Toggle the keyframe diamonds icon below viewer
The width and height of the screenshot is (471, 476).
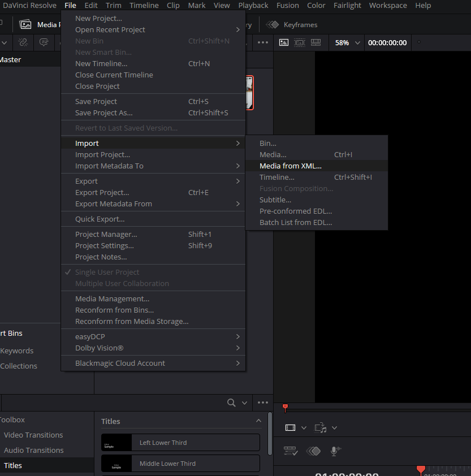(313, 451)
